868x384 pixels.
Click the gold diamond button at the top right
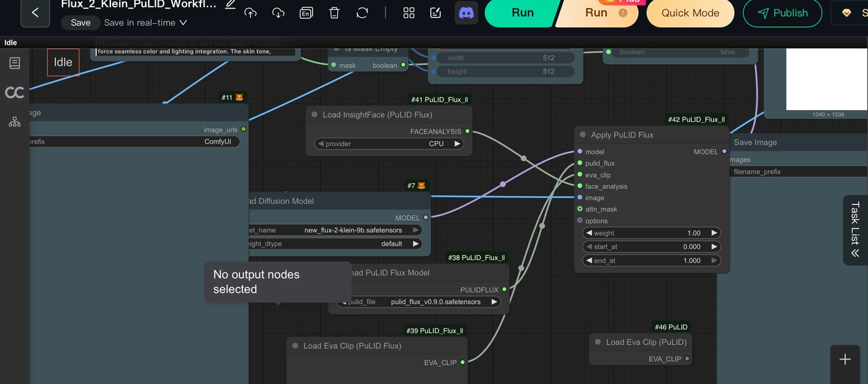click(x=850, y=13)
